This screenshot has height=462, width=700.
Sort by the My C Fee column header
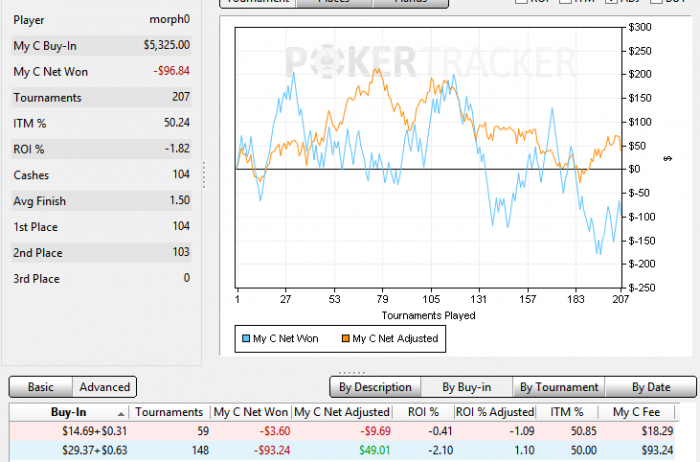click(636, 412)
